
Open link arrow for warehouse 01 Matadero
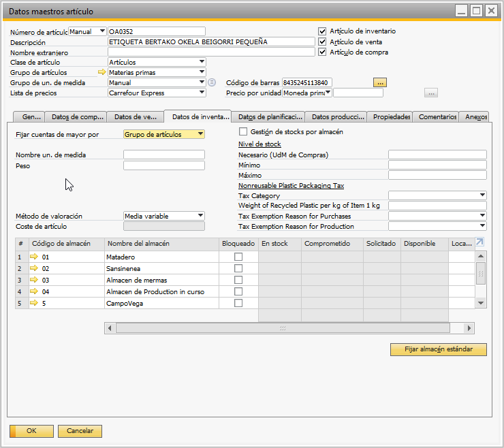click(x=34, y=257)
